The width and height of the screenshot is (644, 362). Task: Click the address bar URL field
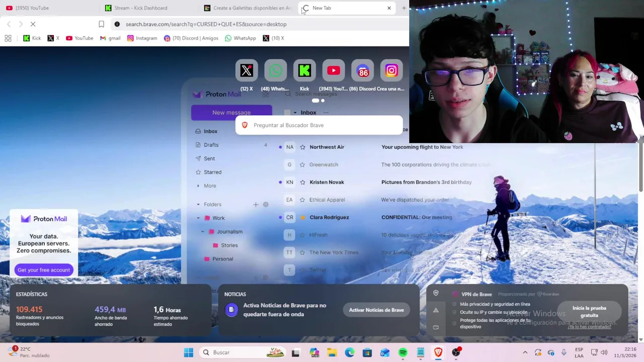click(x=259, y=24)
